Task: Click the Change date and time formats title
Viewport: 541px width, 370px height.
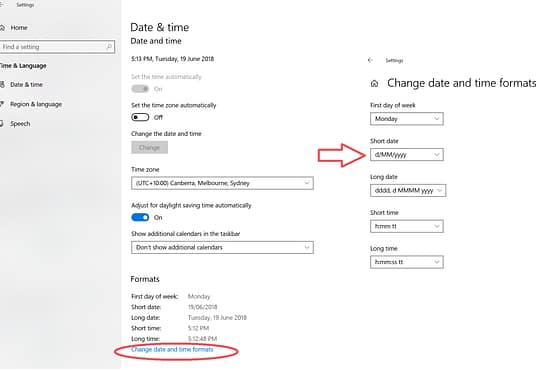Action: click(x=462, y=83)
